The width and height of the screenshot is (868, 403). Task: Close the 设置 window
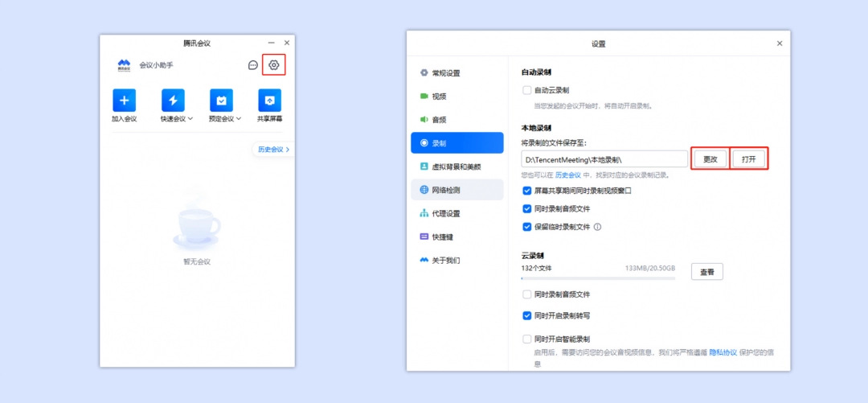tap(780, 43)
